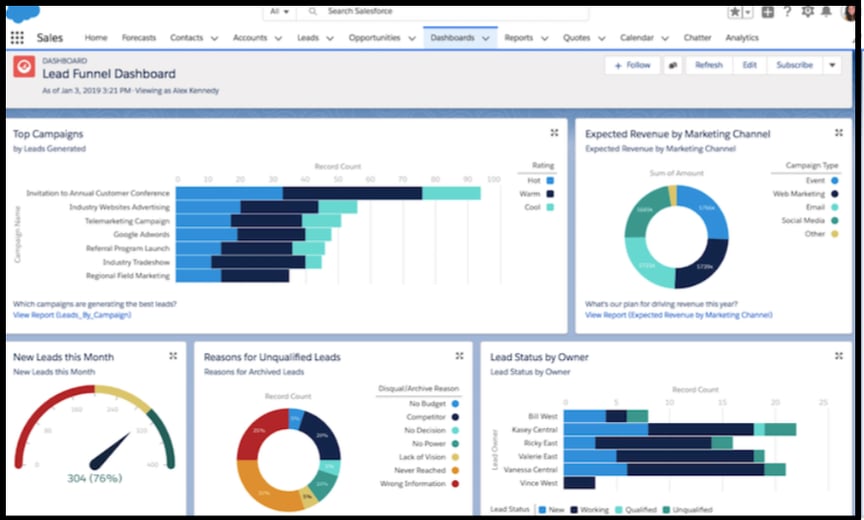Switch to the Contacts tab
The height and width of the screenshot is (520, 864).
click(x=186, y=37)
